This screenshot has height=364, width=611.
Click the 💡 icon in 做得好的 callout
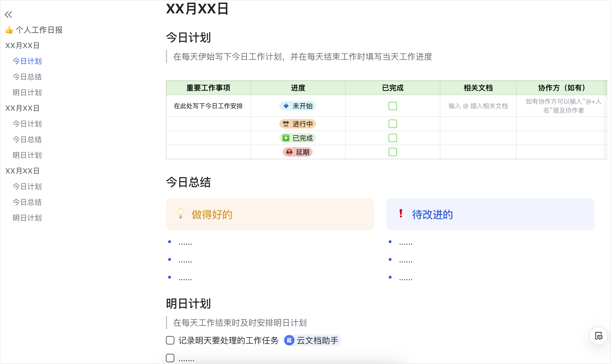pyautogui.click(x=181, y=214)
